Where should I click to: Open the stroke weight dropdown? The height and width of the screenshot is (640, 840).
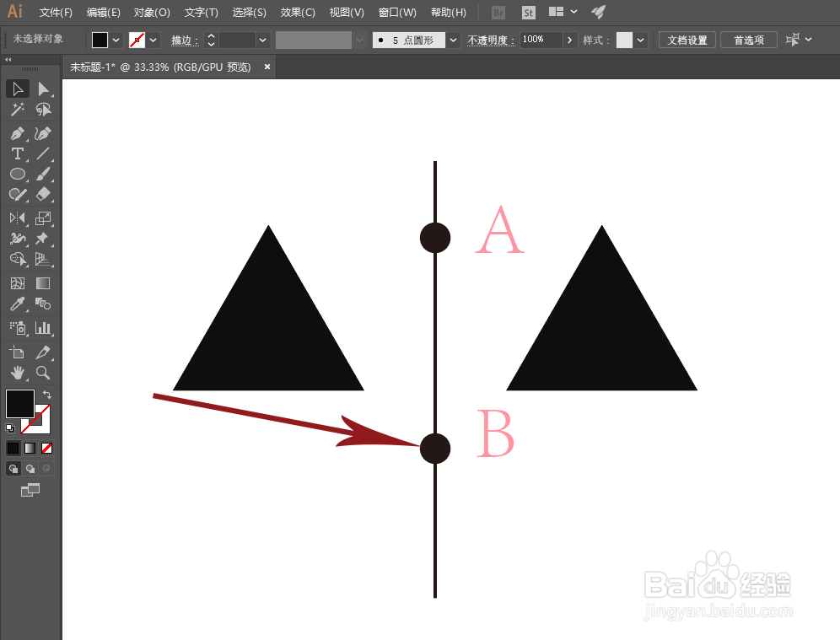(262, 40)
